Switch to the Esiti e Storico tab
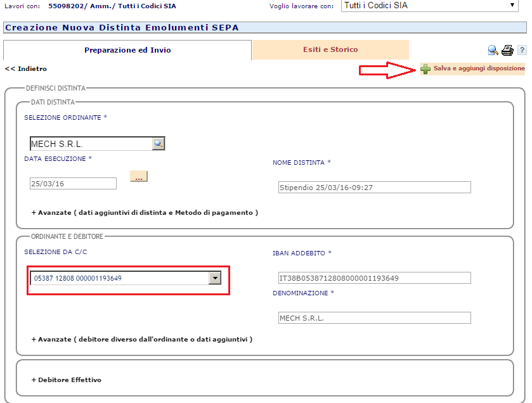Image resolution: width=532 pixels, height=403 pixels. (x=330, y=49)
